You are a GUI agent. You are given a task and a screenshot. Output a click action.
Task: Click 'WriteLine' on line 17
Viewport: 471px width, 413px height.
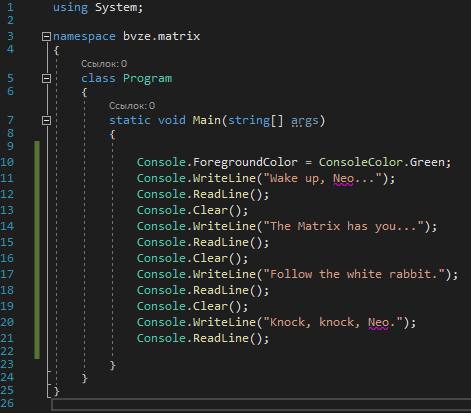[x=224, y=274]
